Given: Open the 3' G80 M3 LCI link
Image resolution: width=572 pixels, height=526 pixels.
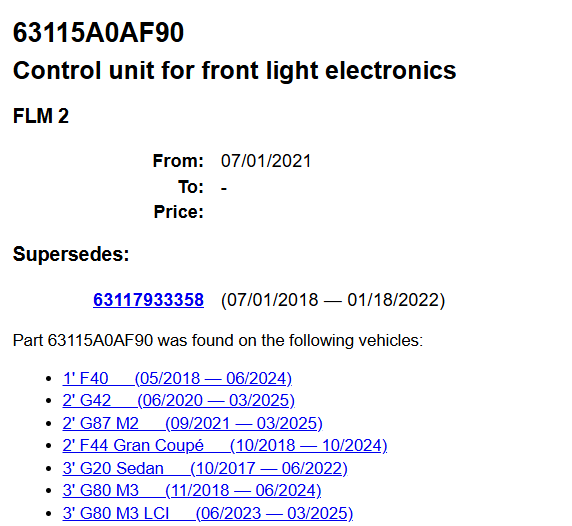Looking at the screenshot, I should coord(208,513).
